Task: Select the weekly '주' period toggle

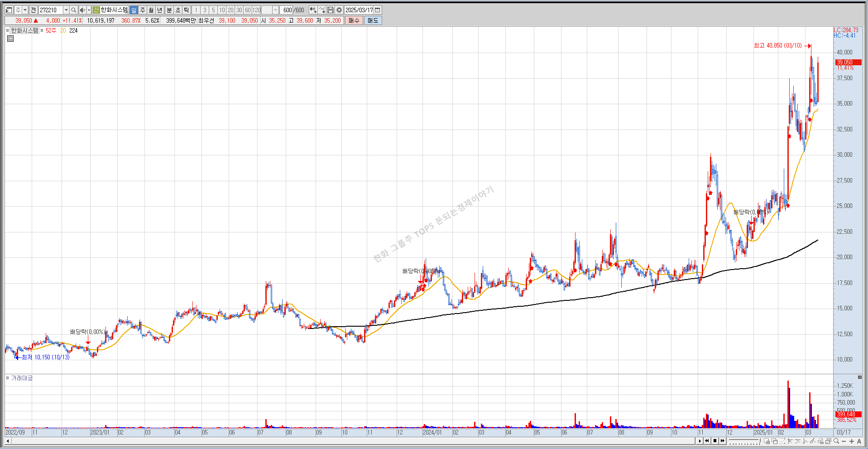Action: click(142, 10)
